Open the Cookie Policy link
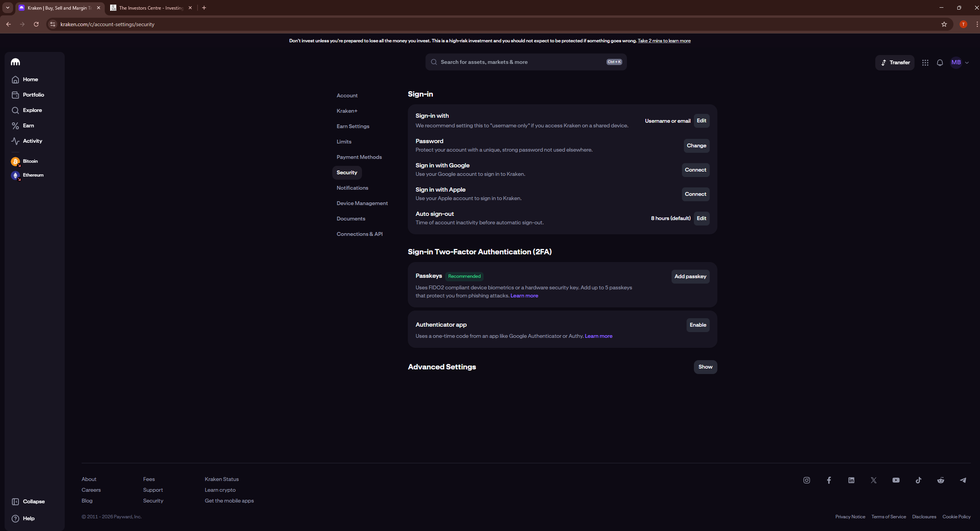 (957, 517)
